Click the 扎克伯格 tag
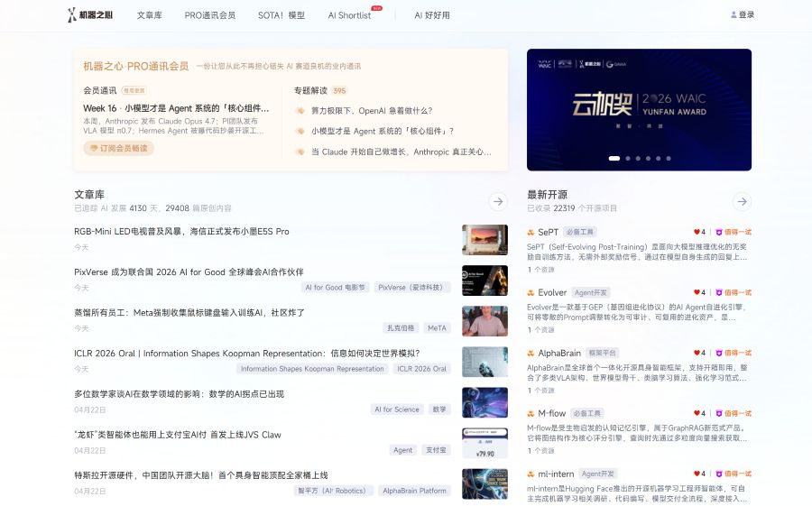 (x=401, y=327)
